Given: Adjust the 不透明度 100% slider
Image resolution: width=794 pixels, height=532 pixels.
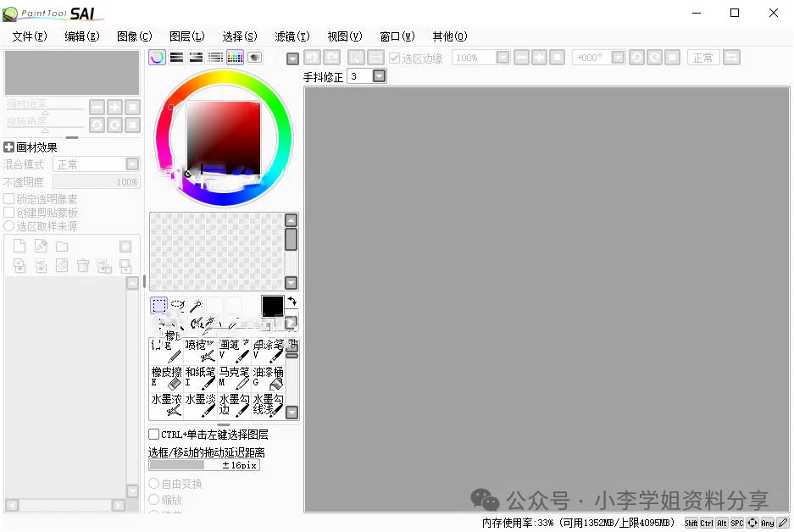Looking at the screenshot, I should (x=97, y=182).
